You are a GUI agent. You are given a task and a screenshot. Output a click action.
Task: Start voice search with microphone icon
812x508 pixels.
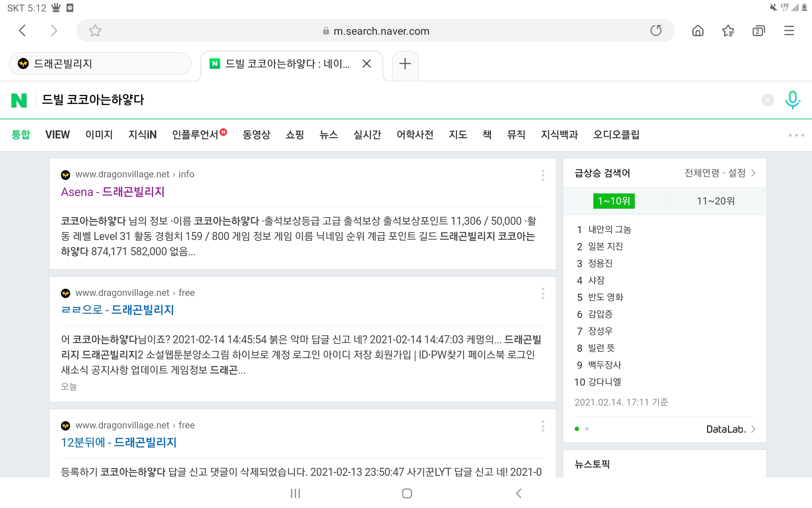pyautogui.click(x=793, y=100)
